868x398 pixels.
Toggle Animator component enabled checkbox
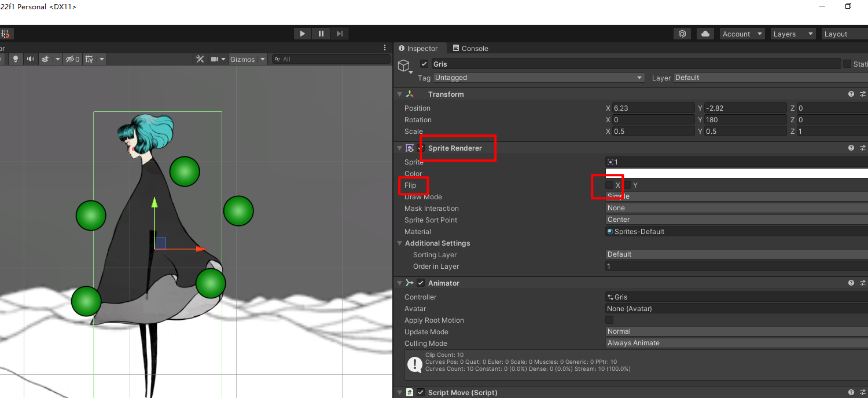coord(421,283)
